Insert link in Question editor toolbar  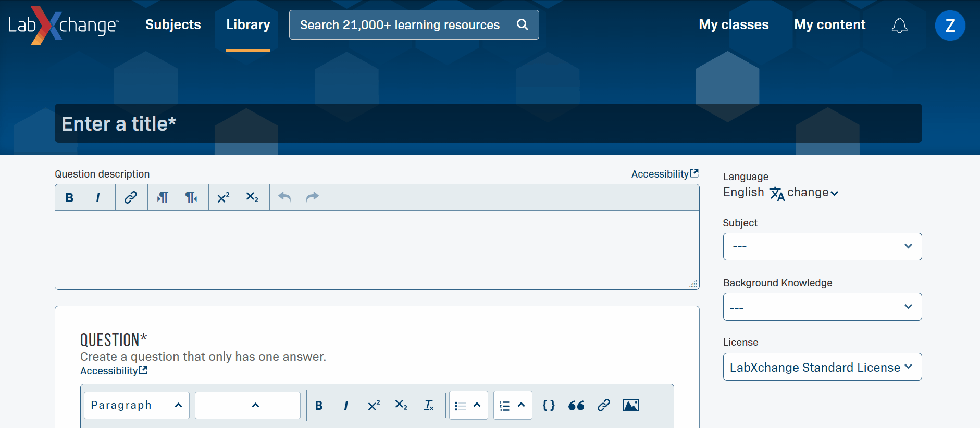[x=604, y=405]
